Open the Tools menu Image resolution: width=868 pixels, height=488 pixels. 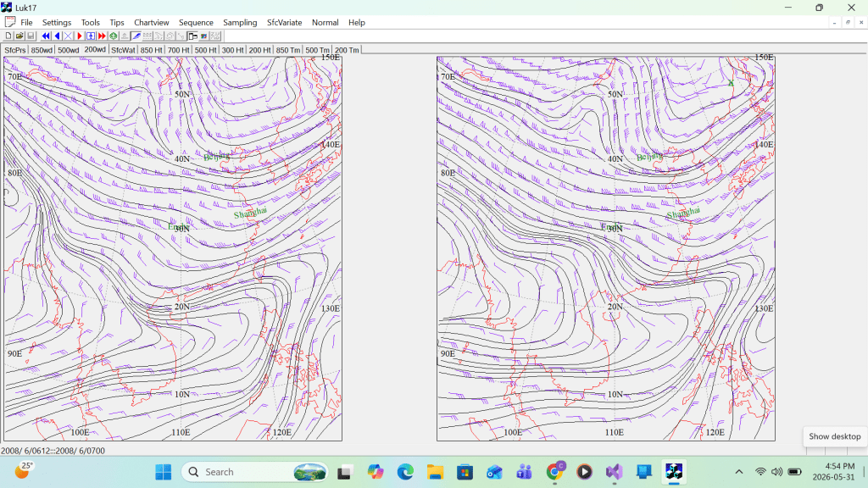(90, 23)
